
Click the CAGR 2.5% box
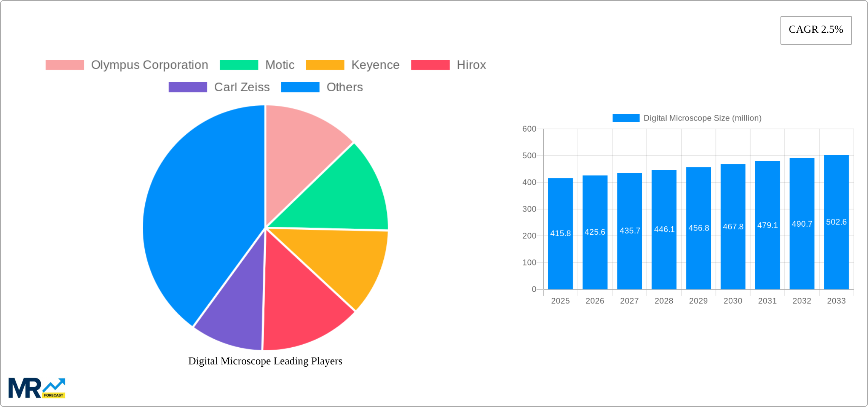(x=816, y=30)
